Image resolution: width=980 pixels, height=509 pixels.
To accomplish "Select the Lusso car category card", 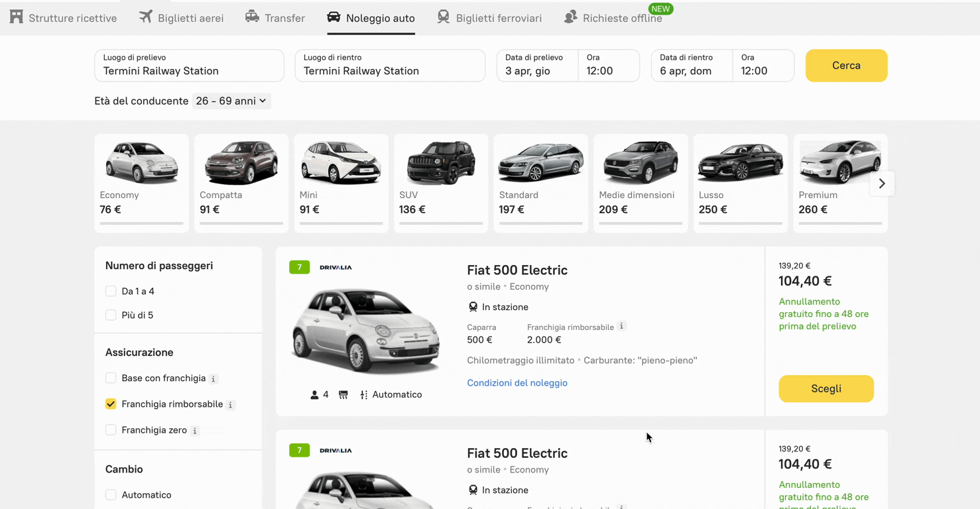I will click(740, 183).
